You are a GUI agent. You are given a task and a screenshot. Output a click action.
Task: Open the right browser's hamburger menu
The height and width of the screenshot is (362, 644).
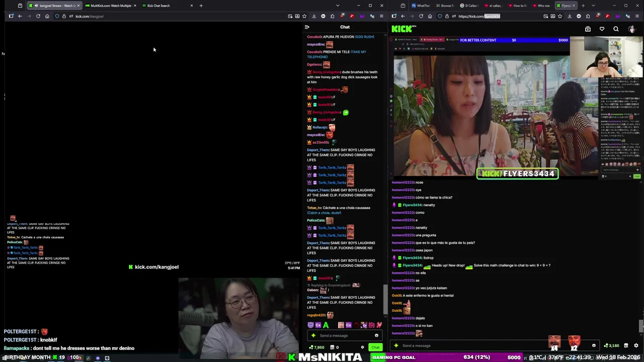tap(636, 16)
